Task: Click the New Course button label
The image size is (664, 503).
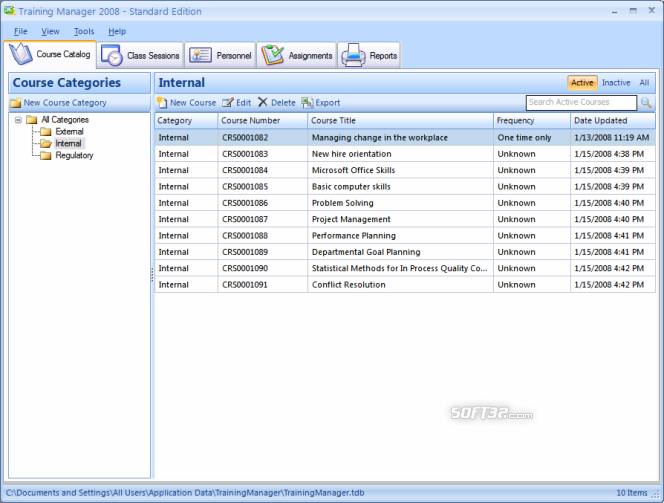Action: coord(193,102)
